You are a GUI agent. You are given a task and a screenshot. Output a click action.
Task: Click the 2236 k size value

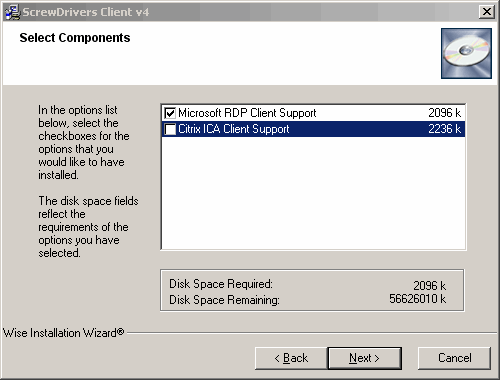445,129
